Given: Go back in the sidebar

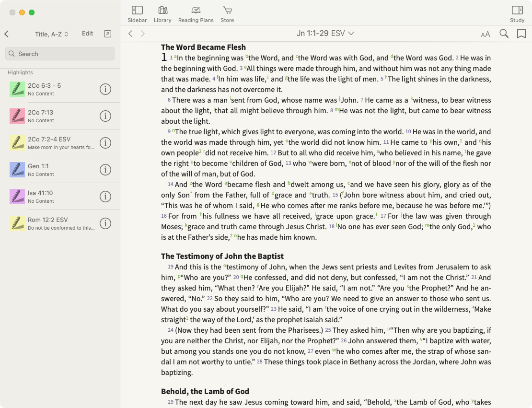Looking at the screenshot, I should (x=7, y=34).
